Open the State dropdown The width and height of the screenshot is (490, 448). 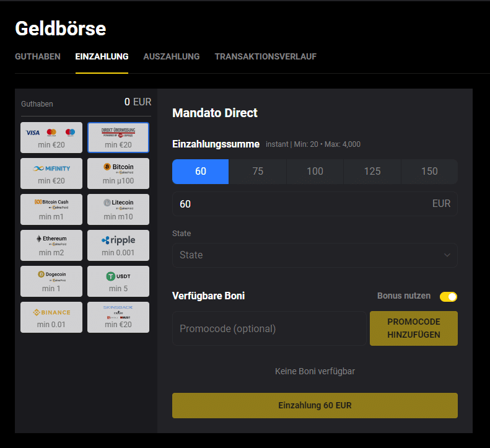[315, 255]
